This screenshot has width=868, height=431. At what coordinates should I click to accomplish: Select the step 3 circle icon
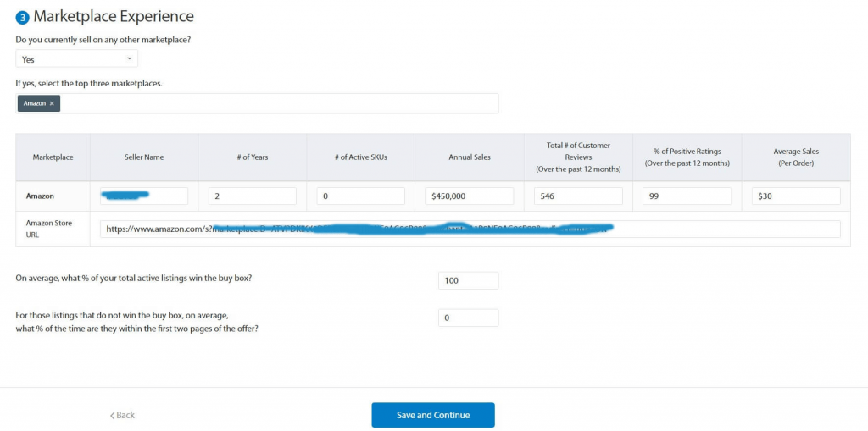pos(22,18)
